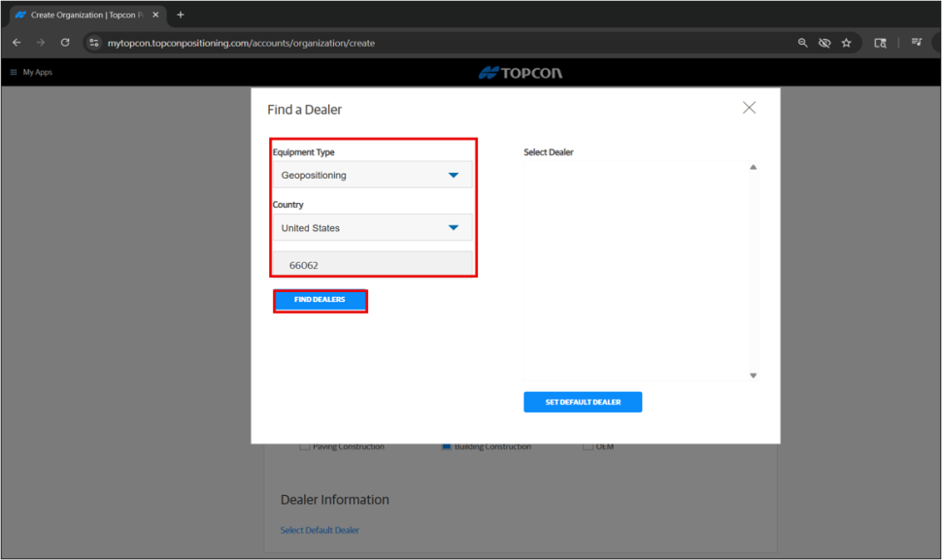Check the OEM checkbox
942x560 pixels.
click(x=589, y=446)
